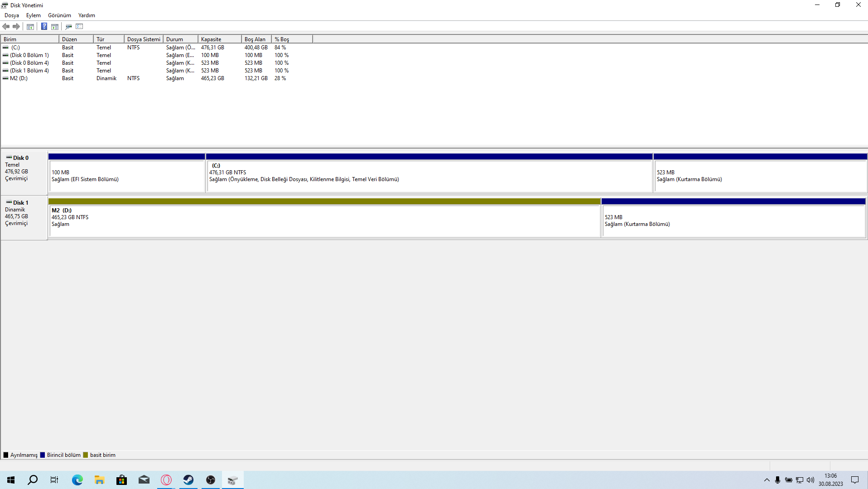
Task: Click the 84 % free value
Action: [280, 48]
